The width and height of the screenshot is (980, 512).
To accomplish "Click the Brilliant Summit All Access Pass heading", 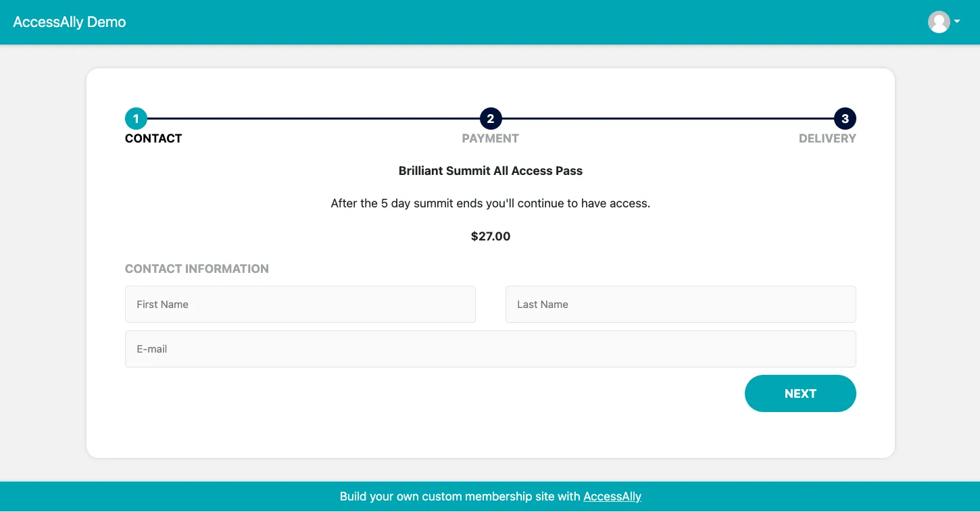I will coord(490,171).
